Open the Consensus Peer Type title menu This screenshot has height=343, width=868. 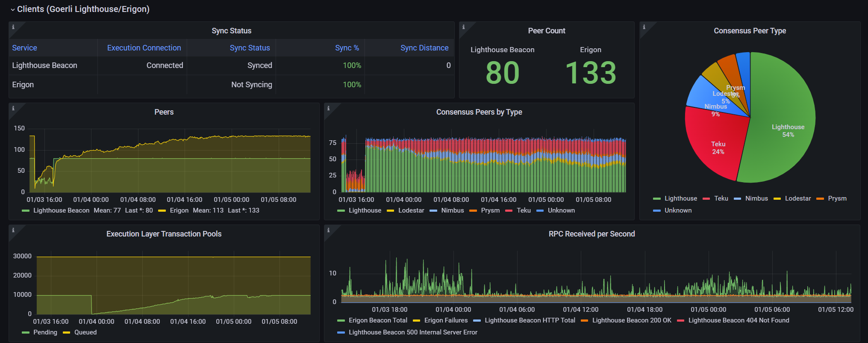click(x=750, y=31)
